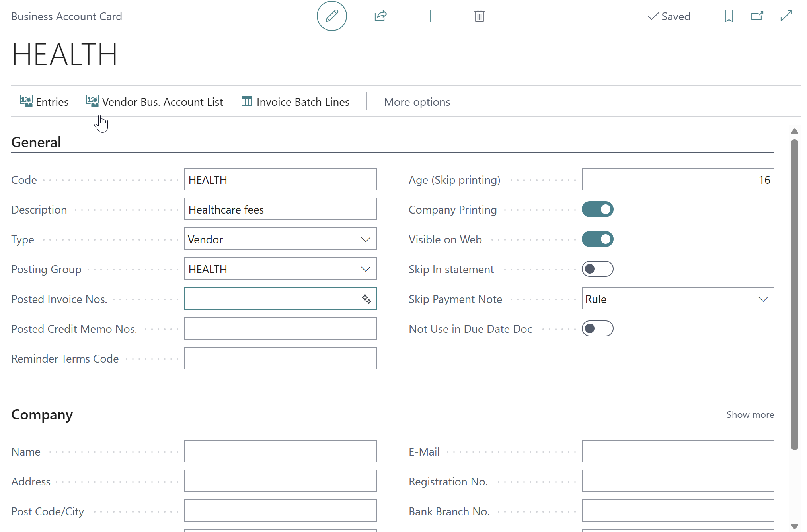Click the Code field containing HEALTH

pyautogui.click(x=281, y=179)
